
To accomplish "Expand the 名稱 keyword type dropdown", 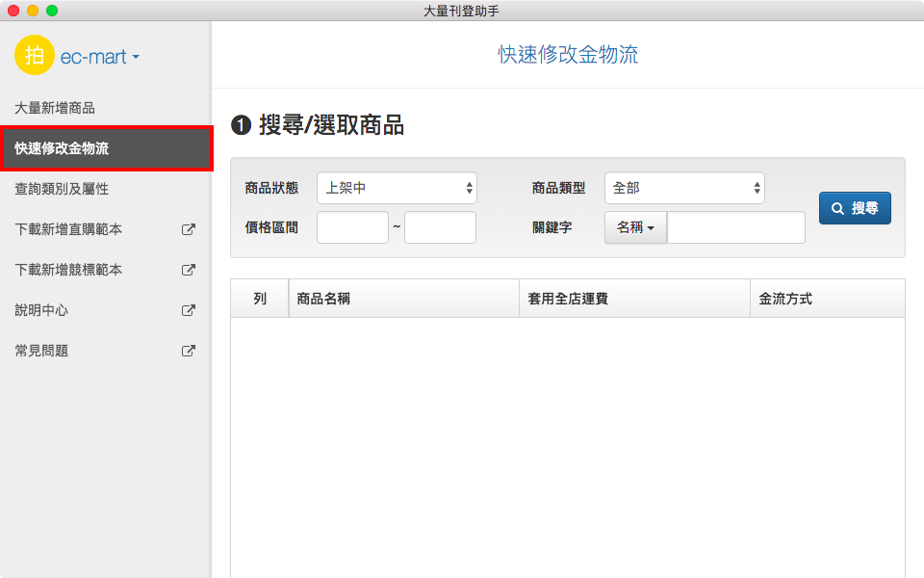I will (x=635, y=228).
